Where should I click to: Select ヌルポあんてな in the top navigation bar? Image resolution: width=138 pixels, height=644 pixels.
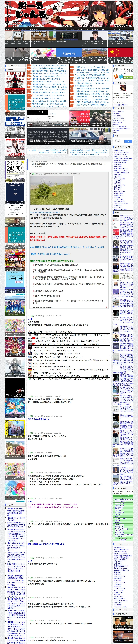coord(83,30)
